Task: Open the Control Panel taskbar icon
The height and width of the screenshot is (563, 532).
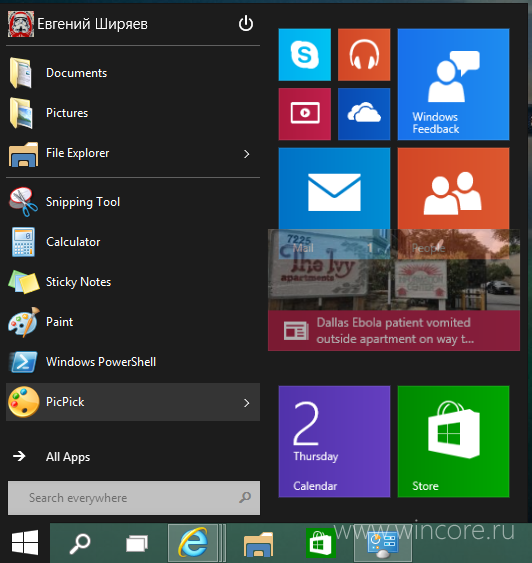Action: [383, 544]
